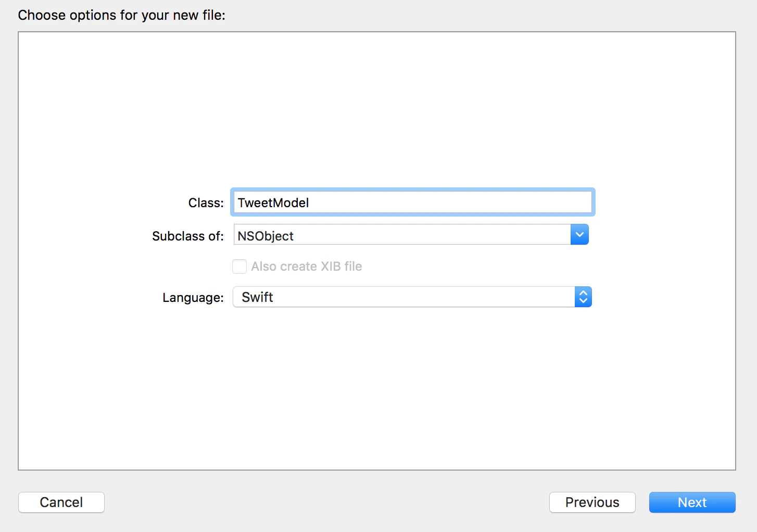Click the TweetModel text in Class field
757x532 pixels.
(x=273, y=203)
